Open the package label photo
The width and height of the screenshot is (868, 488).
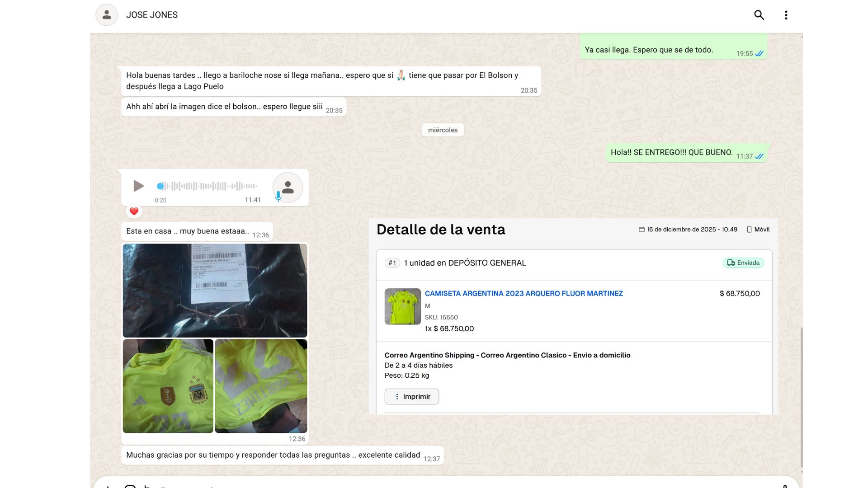tap(215, 290)
